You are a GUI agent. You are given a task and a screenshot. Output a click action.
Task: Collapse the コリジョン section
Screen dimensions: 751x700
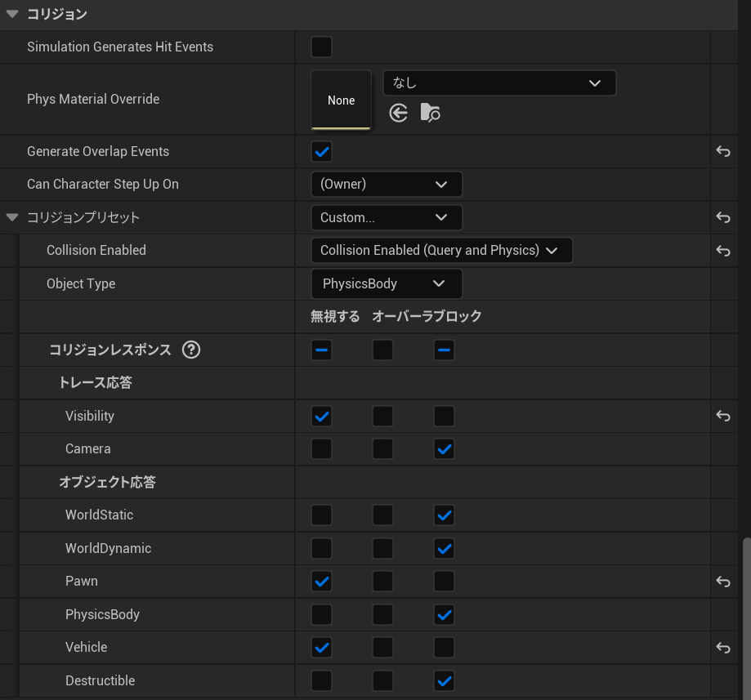click(12, 14)
